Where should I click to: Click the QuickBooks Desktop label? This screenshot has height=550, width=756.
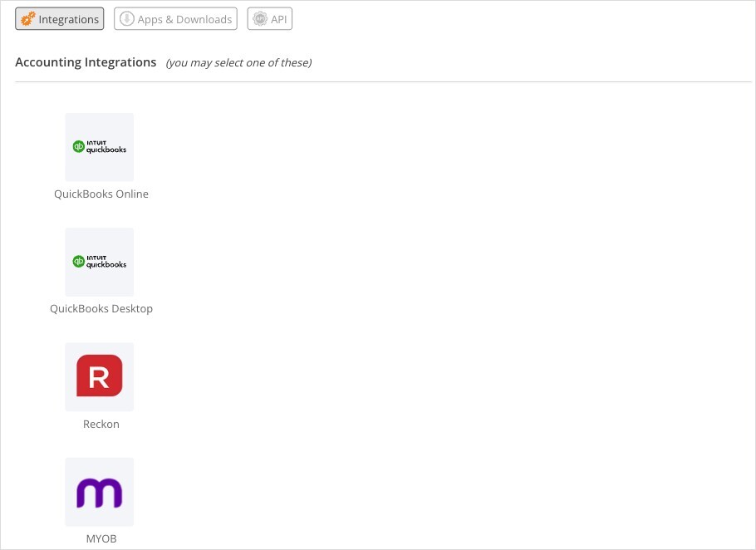pyautogui.click(x=101, y=308)
